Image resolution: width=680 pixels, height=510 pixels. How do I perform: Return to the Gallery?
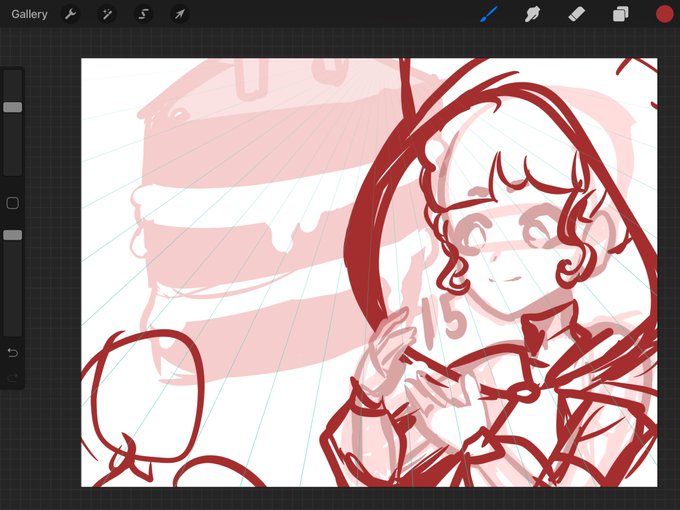point(29,14)
